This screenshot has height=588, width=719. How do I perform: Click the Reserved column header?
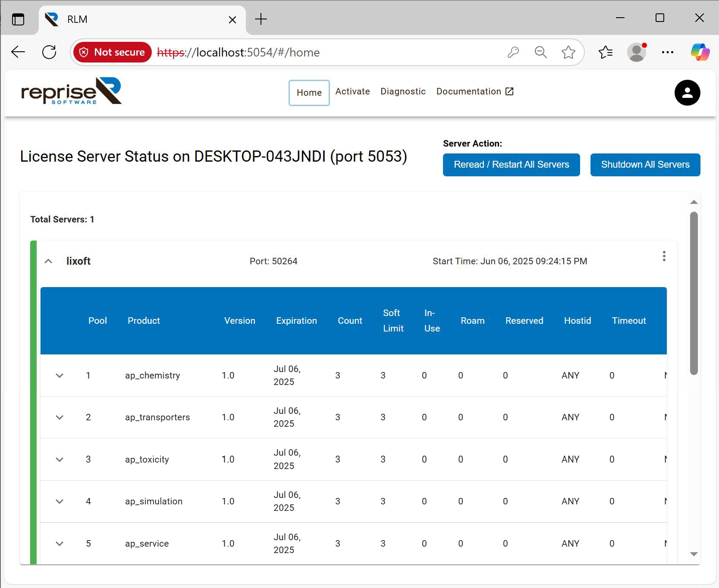coord(524,321)
